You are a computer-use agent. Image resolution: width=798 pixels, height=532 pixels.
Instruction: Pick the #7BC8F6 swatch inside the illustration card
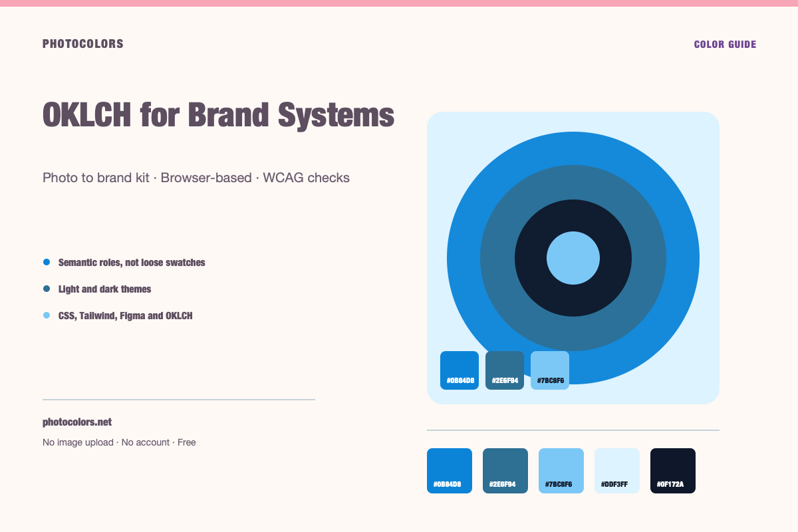[x=550, y=370]
